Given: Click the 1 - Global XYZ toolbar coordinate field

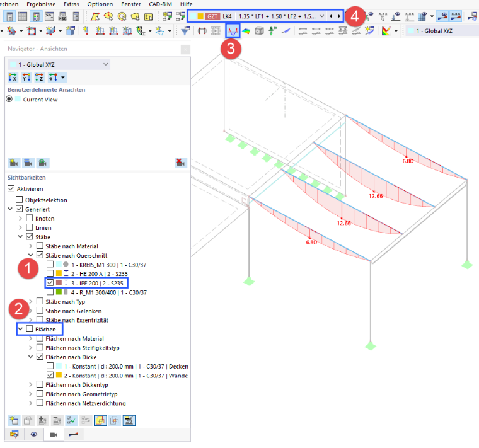Looking at the screenshot, I should [442, 31].
